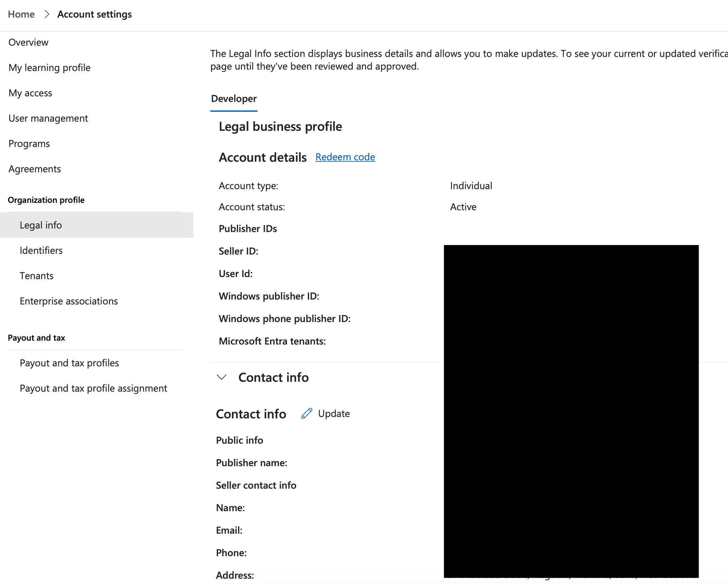Open Payout and tax profile assignment
The image size is (728, 585).
[x=93, y=388]
